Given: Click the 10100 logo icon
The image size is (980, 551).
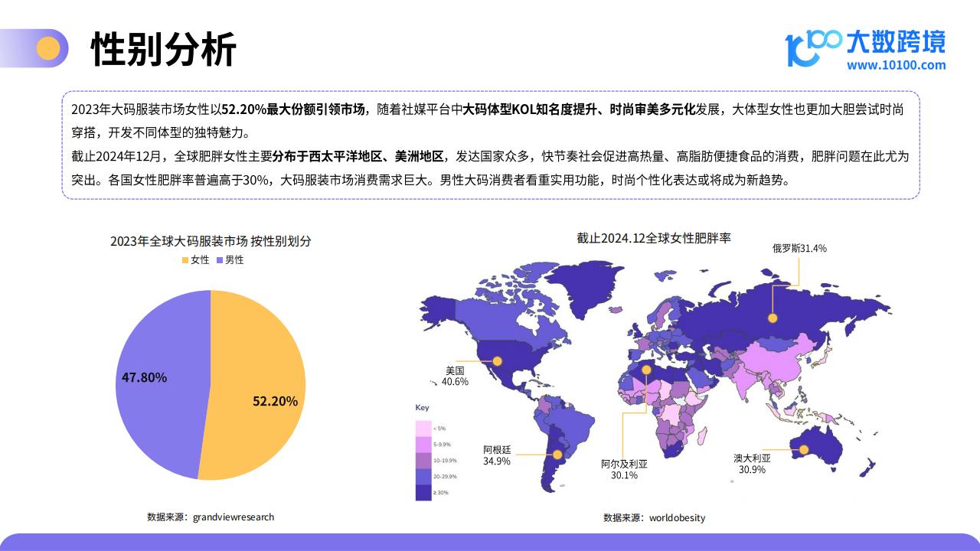Looking at the screenshot, I should pyautogui.click(x=814, y=47).
